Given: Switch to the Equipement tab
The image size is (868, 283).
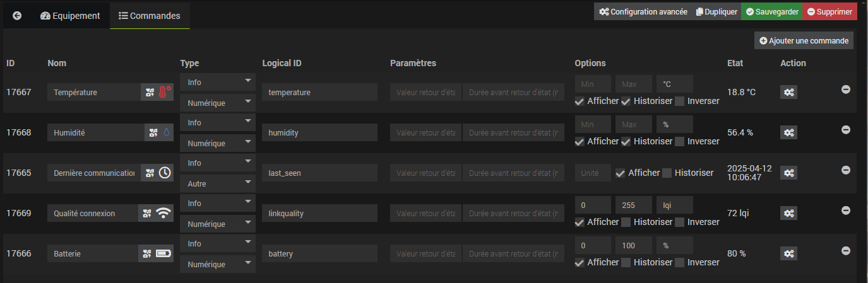Looking at the screenshot, I should click(70, 16).
